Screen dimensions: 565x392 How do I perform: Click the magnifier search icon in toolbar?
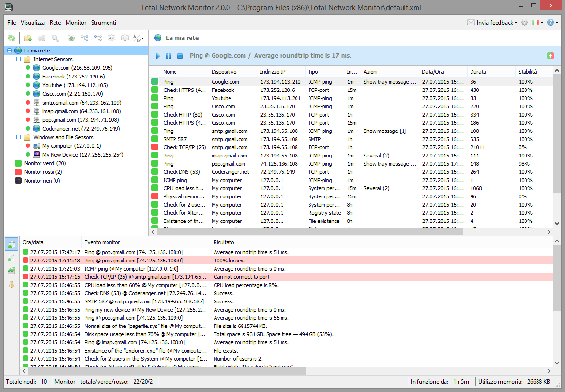tap(55, 38)
